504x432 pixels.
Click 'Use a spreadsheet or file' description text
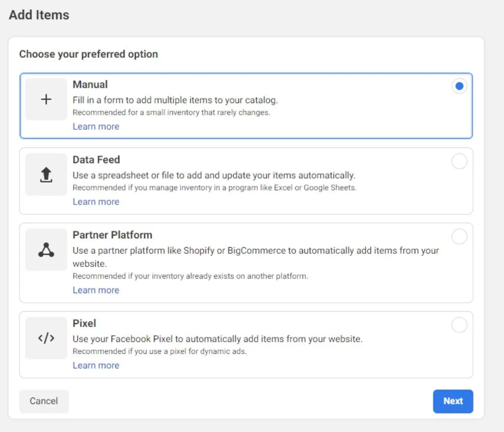[214, 176]
